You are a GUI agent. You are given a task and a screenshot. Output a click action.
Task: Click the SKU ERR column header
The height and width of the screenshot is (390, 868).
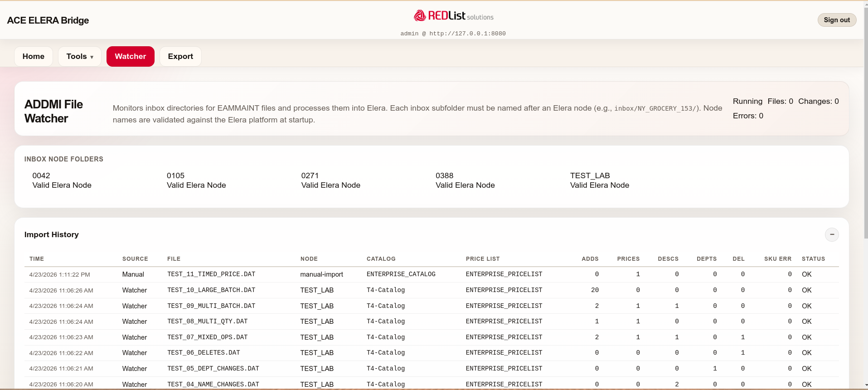(778, 259)
